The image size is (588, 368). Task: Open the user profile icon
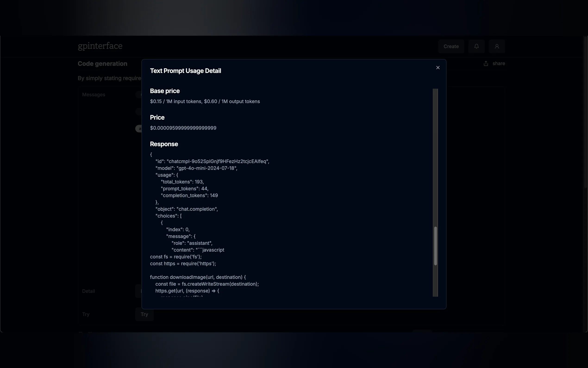497,46
